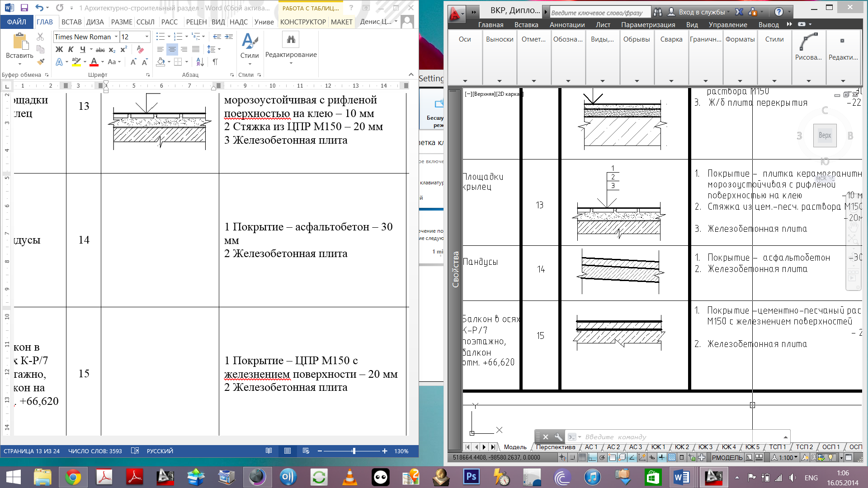
Task: Toggle ortho mode in AutoCAD status bar
Action: [592, 458]
